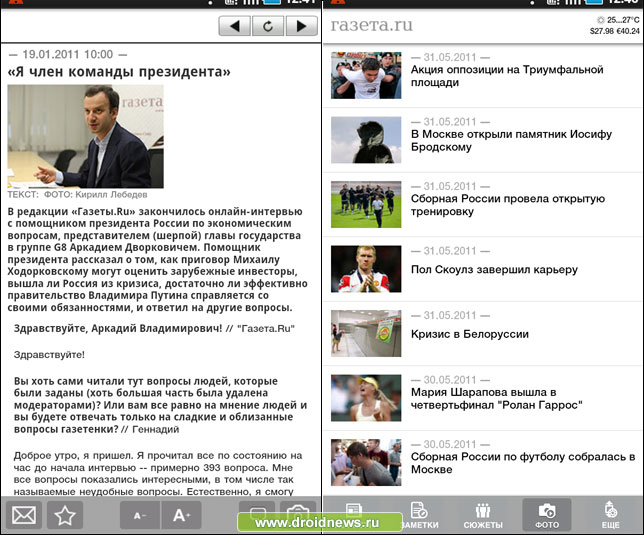Screen dimensions: 644x535
Task: Click the currency rates $27.98 €40.24
Action: pyautogui.click(x=614, y=31)
